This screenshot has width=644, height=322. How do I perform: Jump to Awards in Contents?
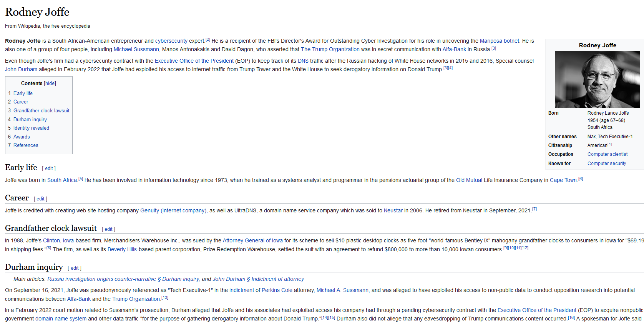click(x=22, y=137)
